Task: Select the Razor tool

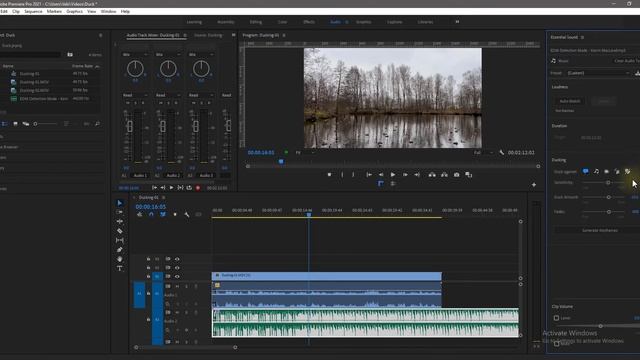Action: 120,231
